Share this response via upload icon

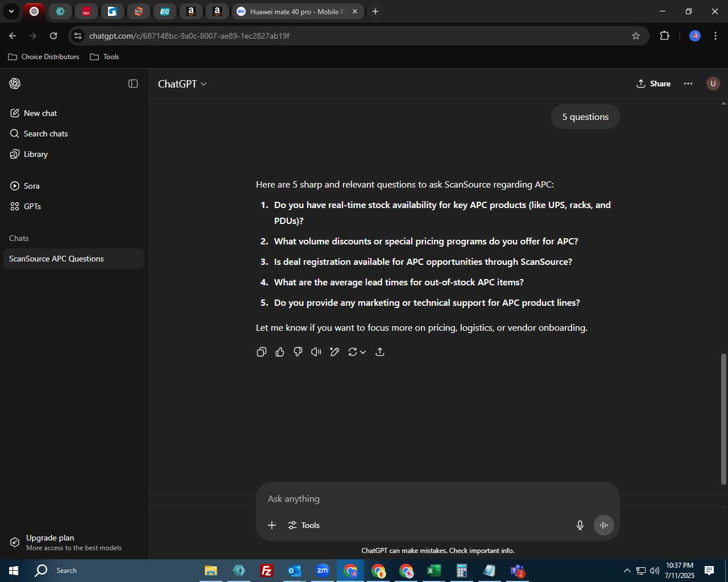point(380,352)
